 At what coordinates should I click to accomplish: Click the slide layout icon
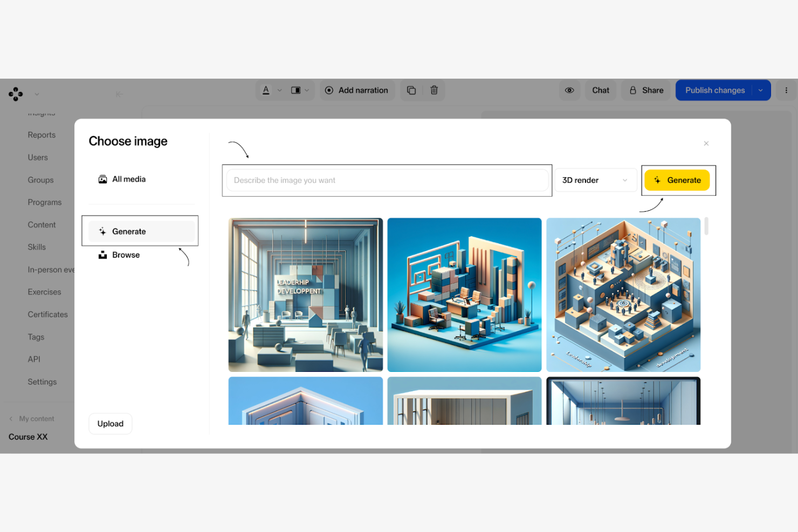(295, 91)
